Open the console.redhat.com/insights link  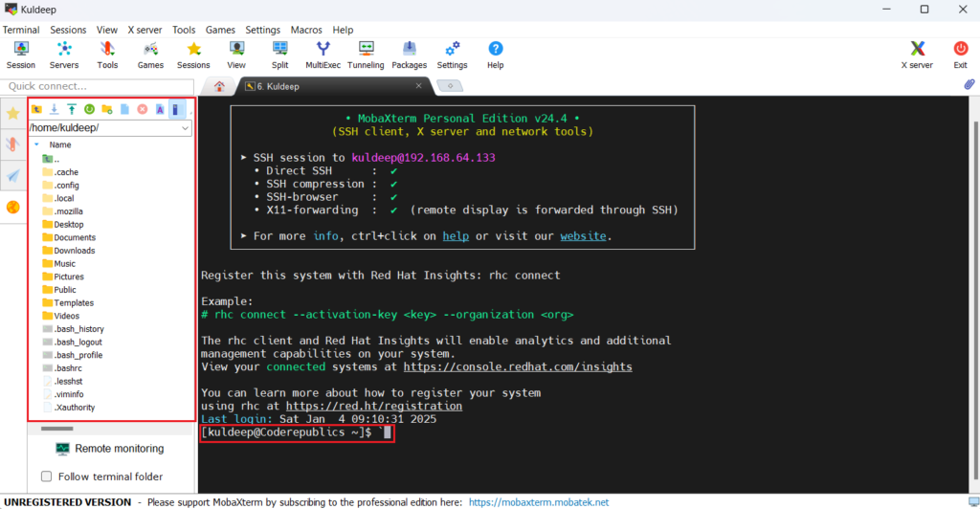coord(517,366)
